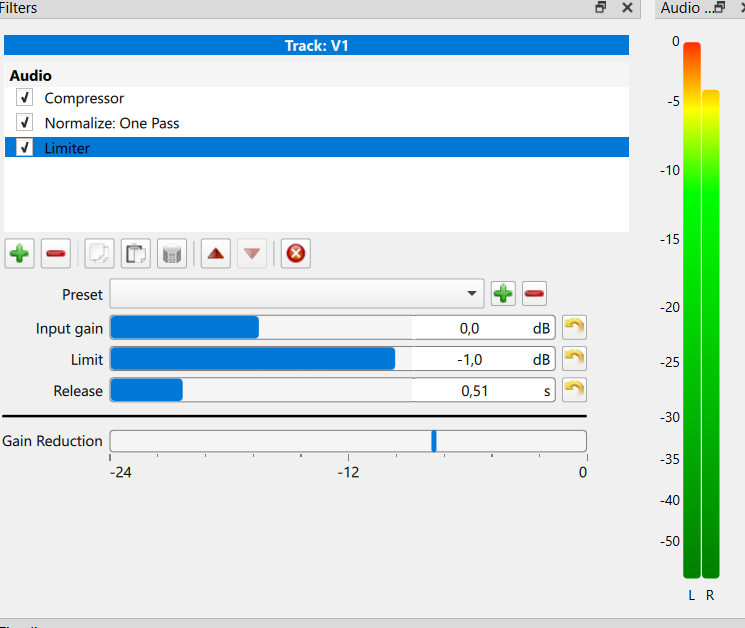This screenshot has height=628, width=745.
Task: Undock the Filters panel with the float button
Action: coord(601,7)
